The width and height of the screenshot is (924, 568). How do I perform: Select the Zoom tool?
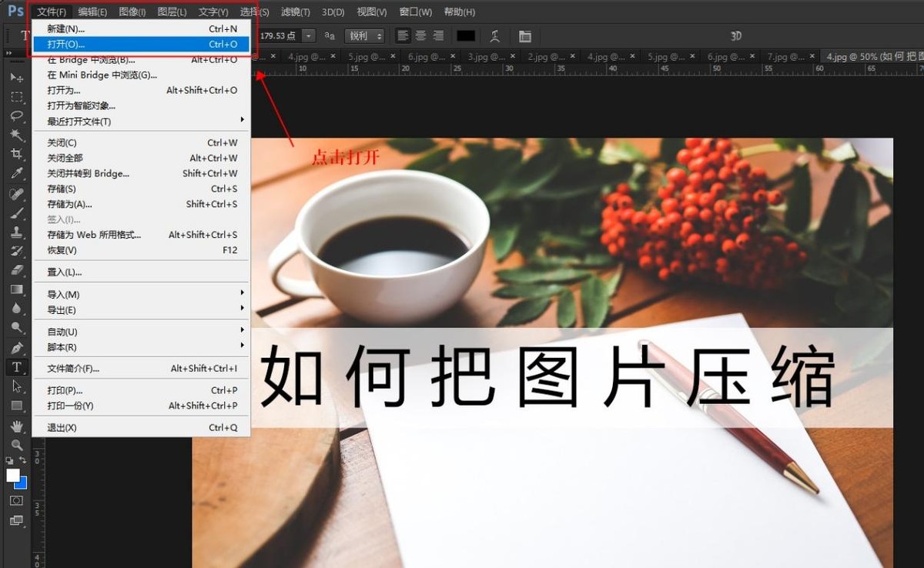(x=17, y=444)
